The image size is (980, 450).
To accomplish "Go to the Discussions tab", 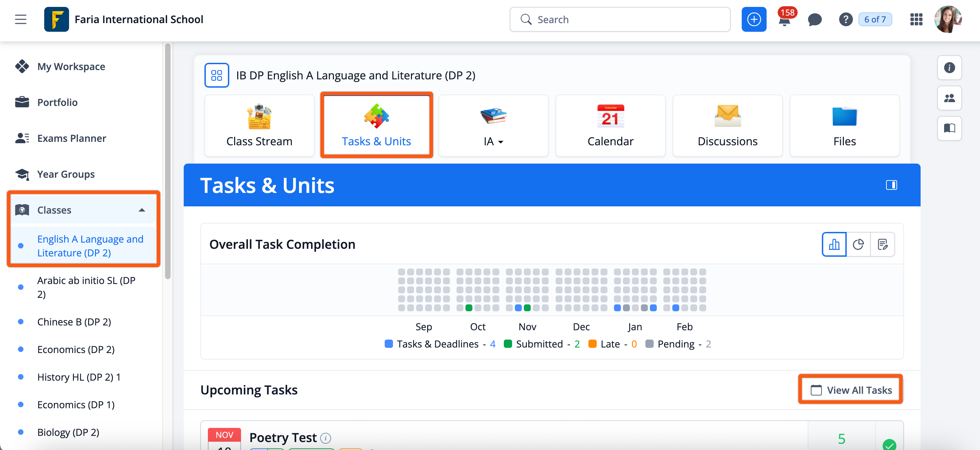I will [727, 125].
